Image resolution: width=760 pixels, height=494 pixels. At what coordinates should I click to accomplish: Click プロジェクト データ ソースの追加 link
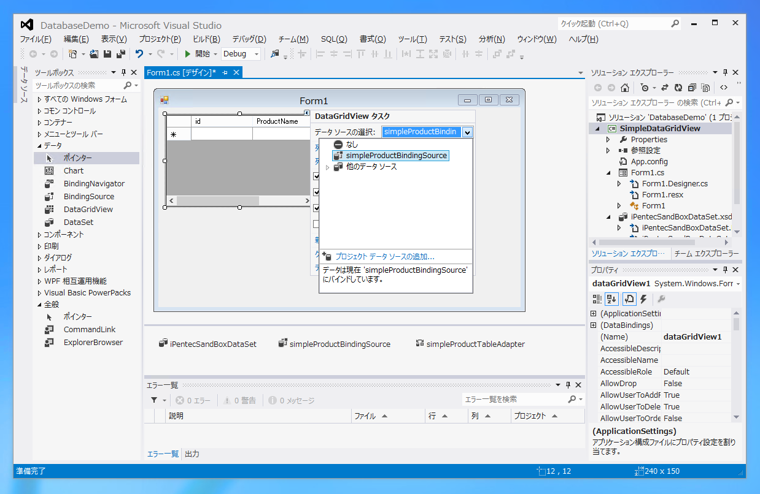[385, 256]
